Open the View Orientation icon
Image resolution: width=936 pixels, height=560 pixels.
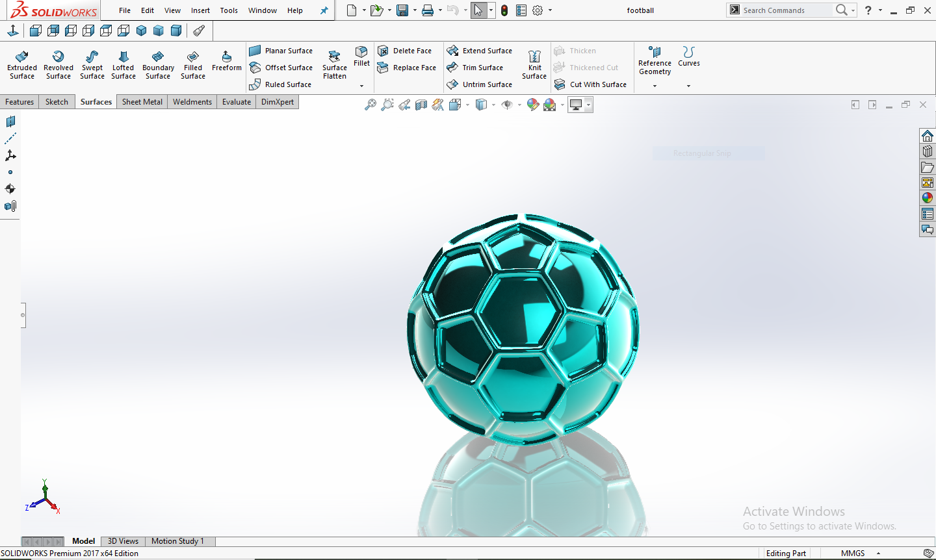[x=455, y=105]
